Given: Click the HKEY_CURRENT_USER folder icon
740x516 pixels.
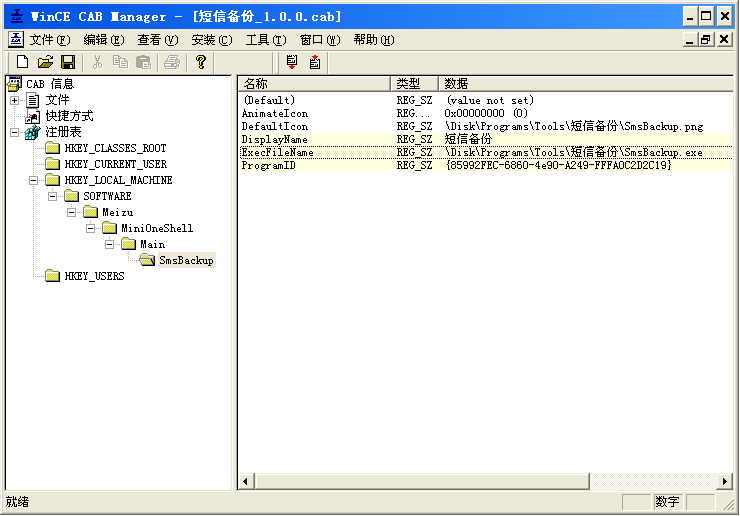Looking at the screenshot, I should (x=52, y=164).
